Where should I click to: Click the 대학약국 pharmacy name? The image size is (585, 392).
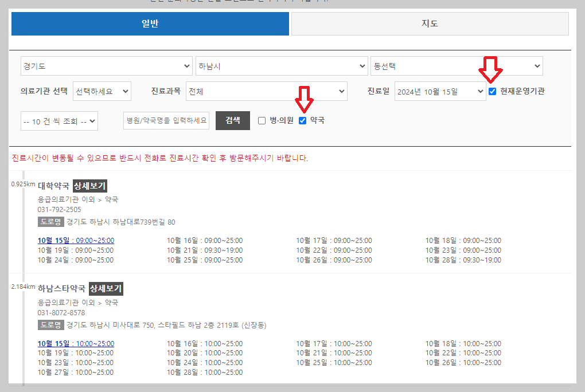coord(53,186)
